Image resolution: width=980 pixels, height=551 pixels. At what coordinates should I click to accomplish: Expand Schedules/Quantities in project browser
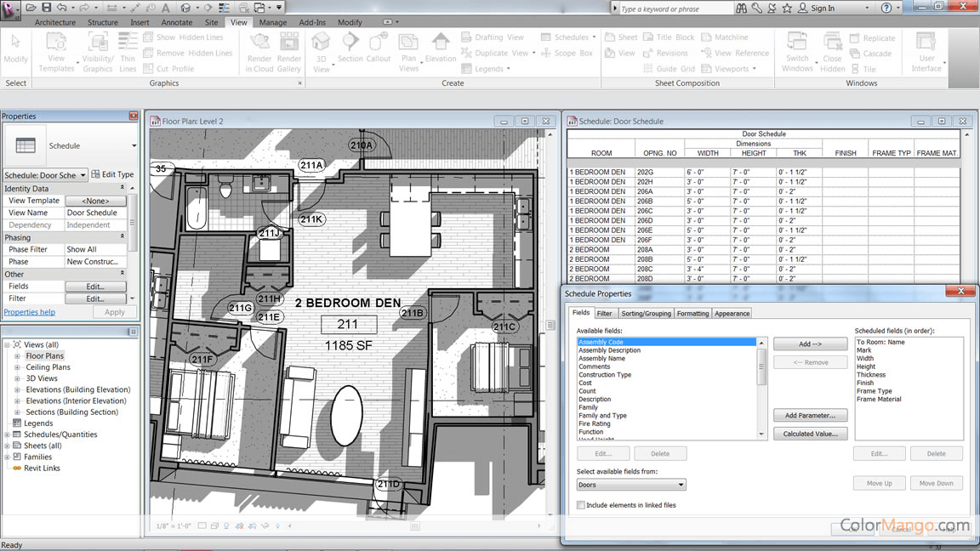point(7,435)
